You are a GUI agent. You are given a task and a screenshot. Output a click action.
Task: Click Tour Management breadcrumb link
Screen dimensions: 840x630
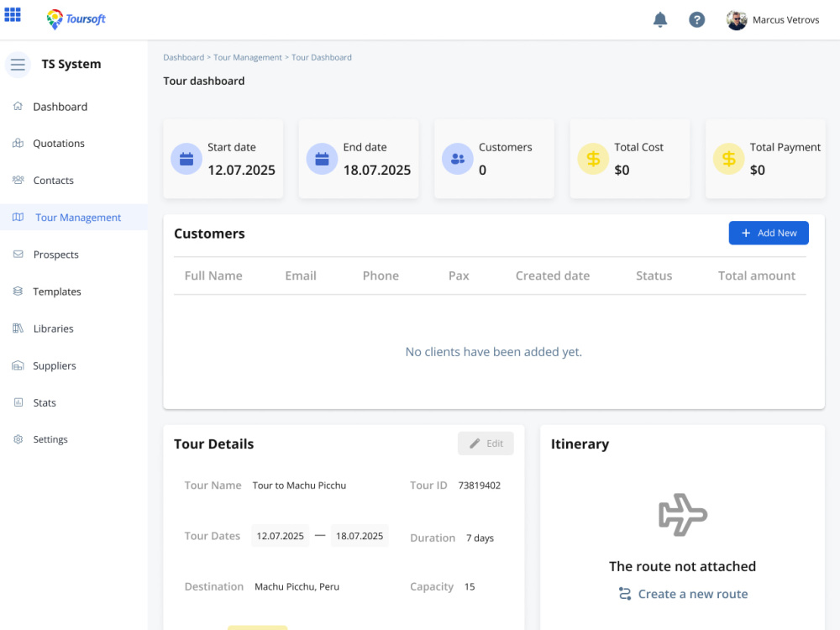(248, 57)
